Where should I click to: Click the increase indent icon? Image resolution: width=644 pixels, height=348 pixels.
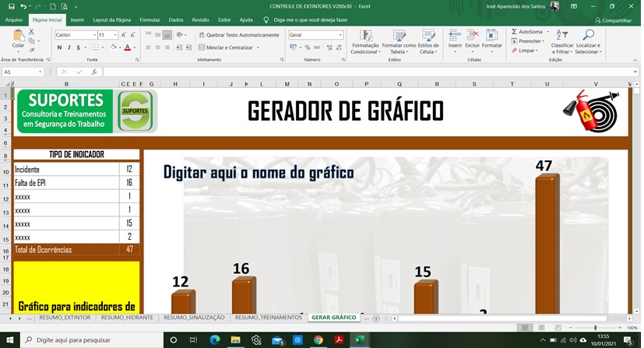188,47
